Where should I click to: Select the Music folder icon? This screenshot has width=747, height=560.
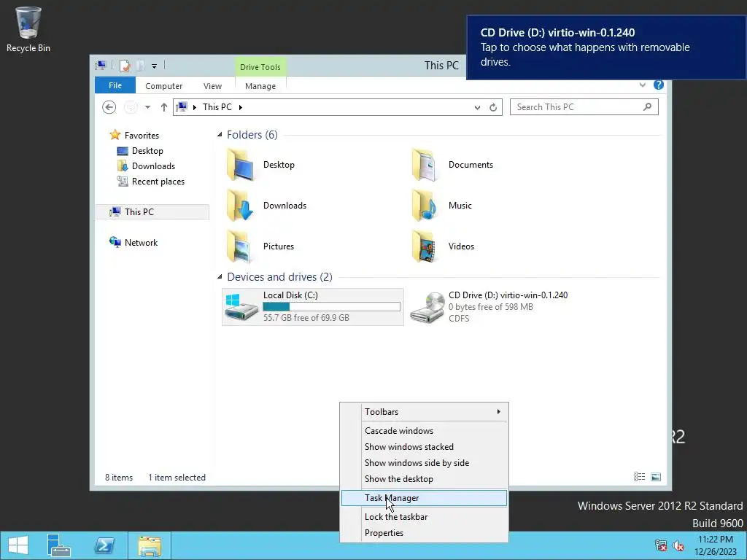pyautogui.click(x=425, y=205)
